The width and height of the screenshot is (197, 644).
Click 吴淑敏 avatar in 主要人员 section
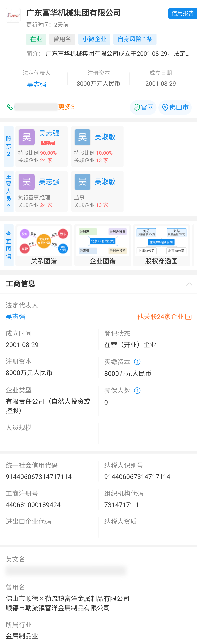(82, 182)
